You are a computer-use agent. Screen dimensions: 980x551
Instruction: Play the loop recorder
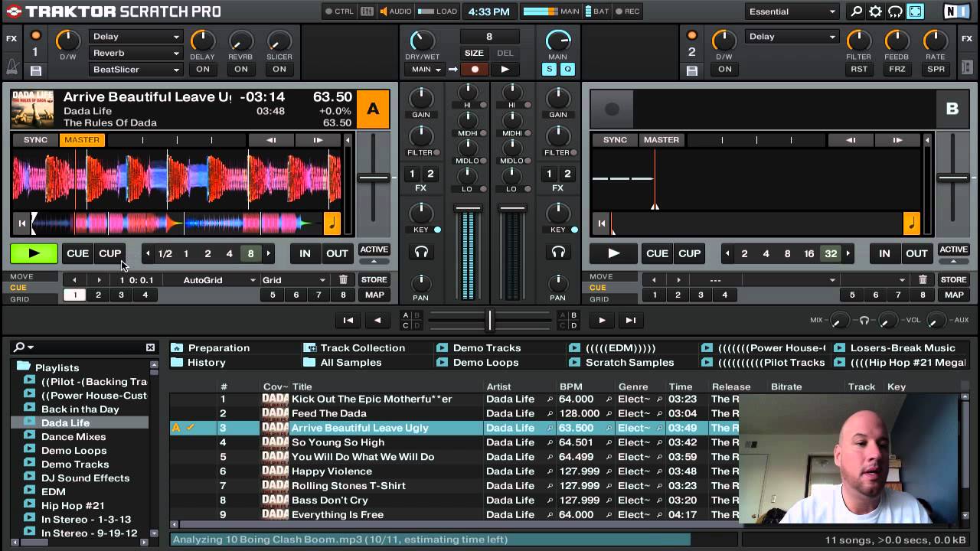[x=505, y=69]
